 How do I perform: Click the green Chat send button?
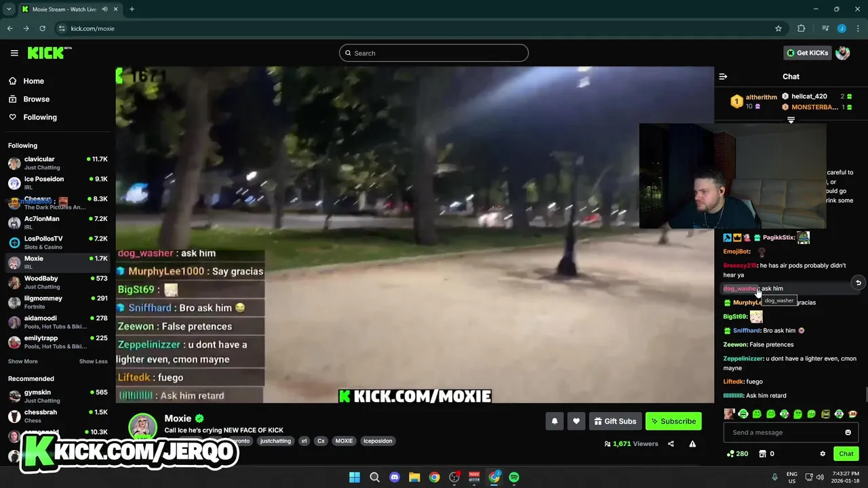tap(846, 453)
